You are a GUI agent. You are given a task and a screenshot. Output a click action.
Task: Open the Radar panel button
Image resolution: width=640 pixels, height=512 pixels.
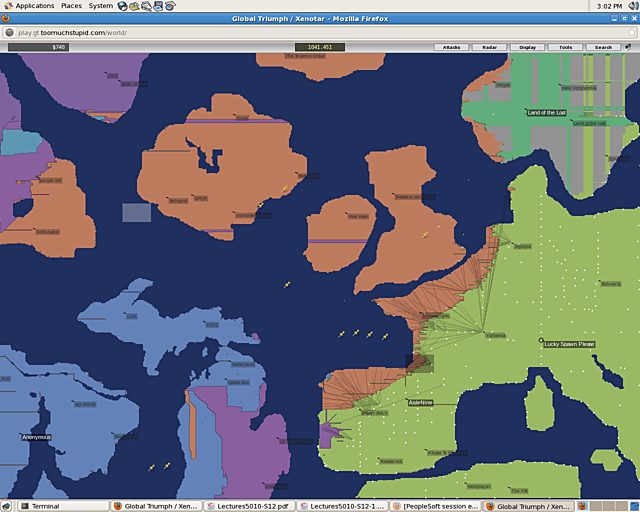[489, 47]
